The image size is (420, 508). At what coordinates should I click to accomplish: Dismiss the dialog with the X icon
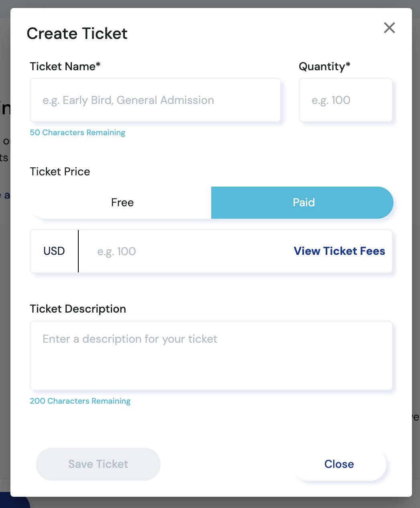(389, 28)
